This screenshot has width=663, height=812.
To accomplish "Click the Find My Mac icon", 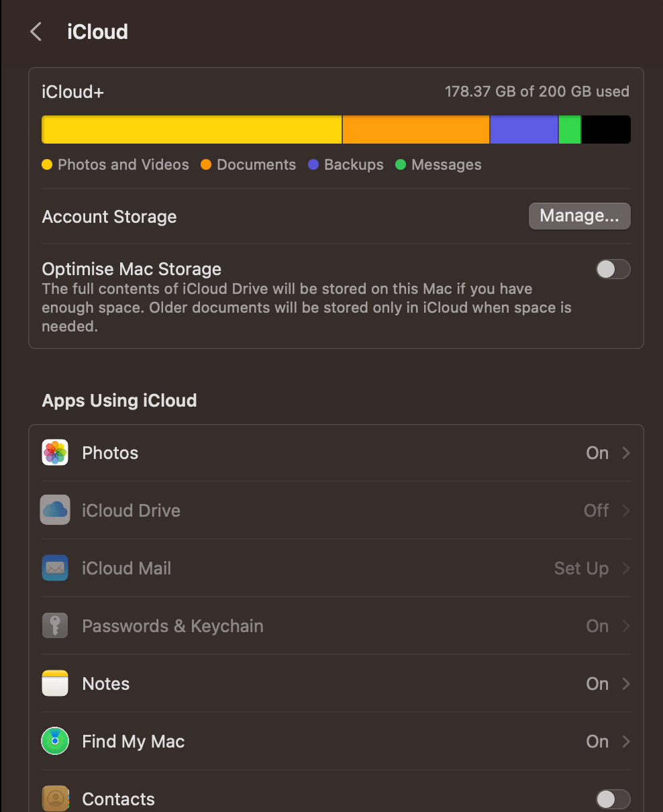I will [55, 741].
